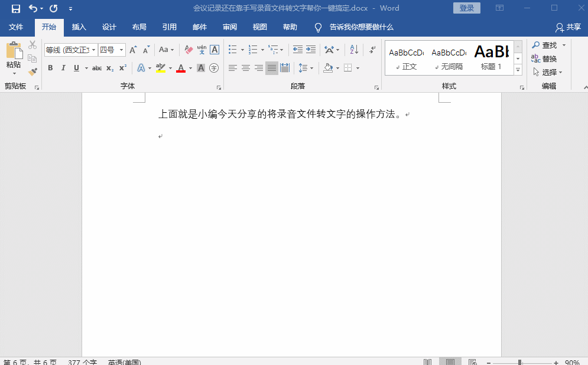The height and width of the screenshot is (365, 588).
Task: Center align the paragraph
Action: [x=245, y=67]
